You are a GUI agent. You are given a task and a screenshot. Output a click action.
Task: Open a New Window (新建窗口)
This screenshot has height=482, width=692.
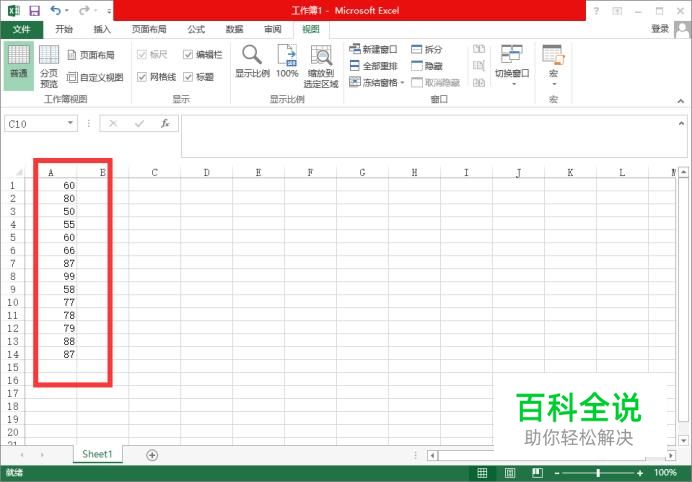373,49
